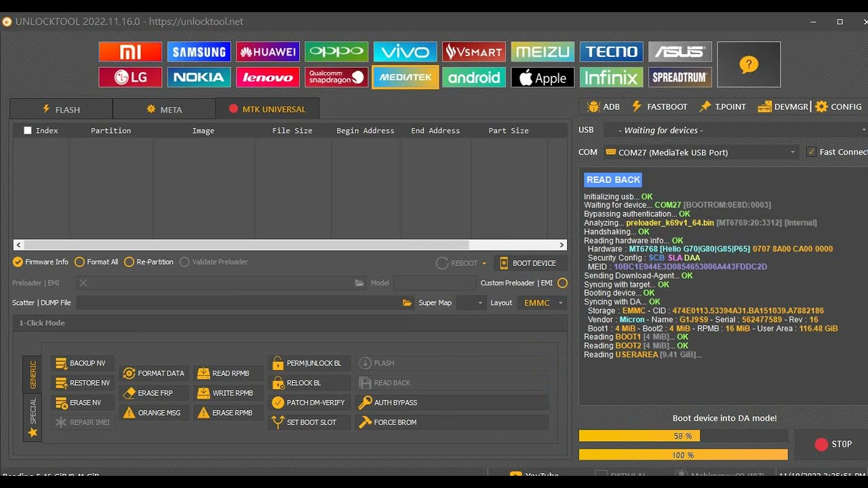Click the 100 % progress bar
The image size is (868, 488).
click(683, 455)
